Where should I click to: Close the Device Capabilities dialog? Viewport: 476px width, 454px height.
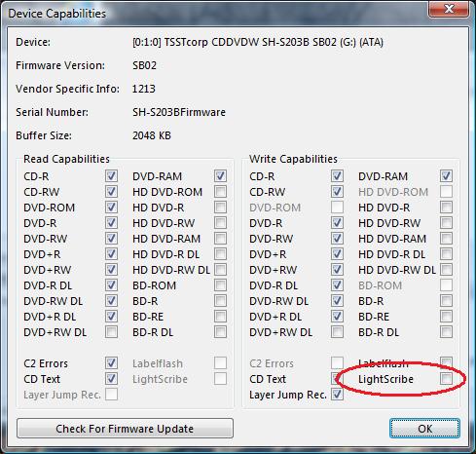tap(449, 9)
